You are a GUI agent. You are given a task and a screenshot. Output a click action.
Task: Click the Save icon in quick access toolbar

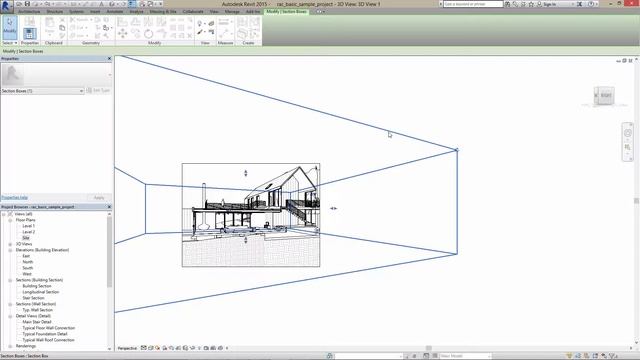coord(27,4)
